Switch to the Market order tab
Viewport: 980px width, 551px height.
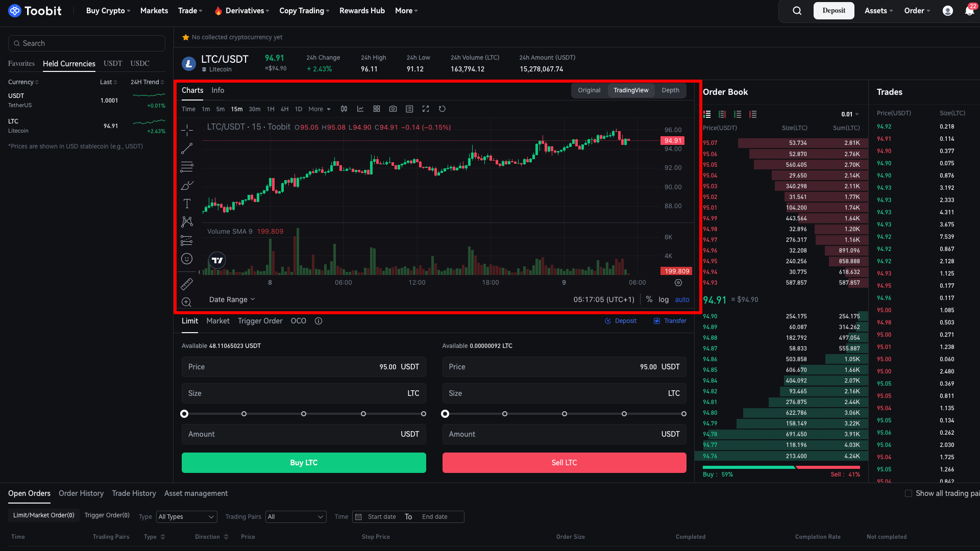click(x=218, y=321)
